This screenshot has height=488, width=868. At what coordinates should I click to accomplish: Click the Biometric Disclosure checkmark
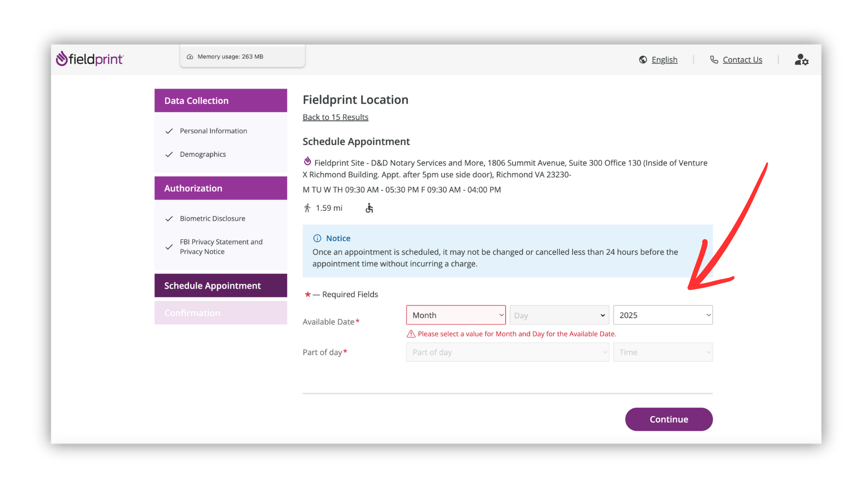(169, 219)
